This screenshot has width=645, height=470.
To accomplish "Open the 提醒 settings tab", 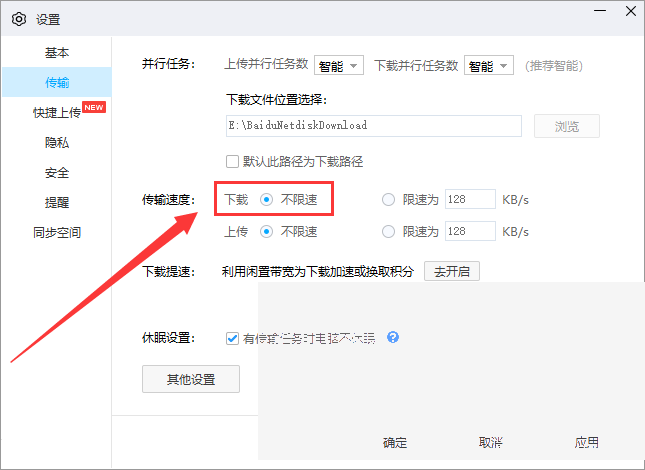I will [57, 202].
